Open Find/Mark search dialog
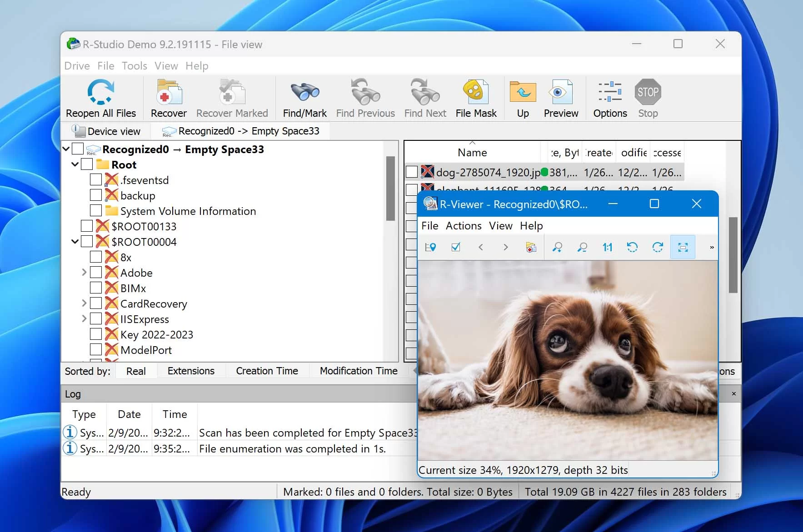 pos(304,98)
